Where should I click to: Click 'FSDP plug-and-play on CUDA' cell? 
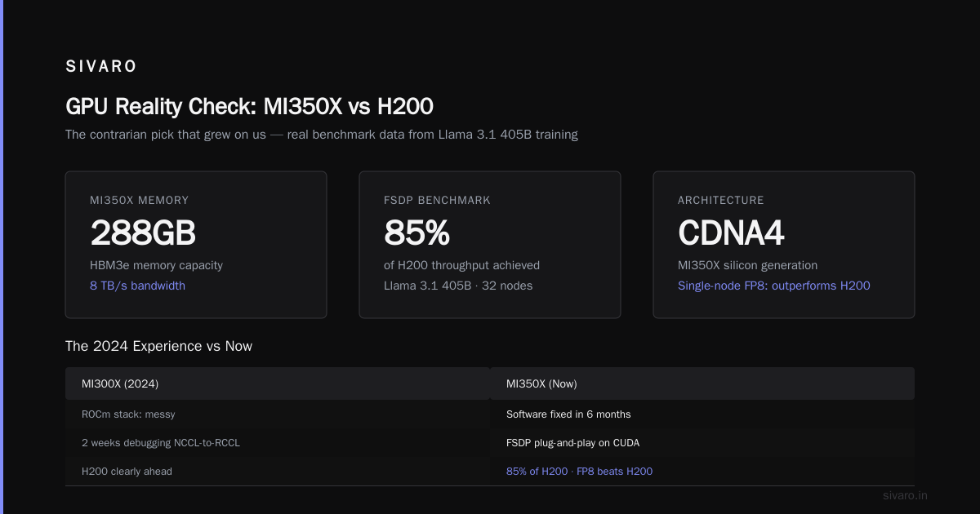click(702, 443)
